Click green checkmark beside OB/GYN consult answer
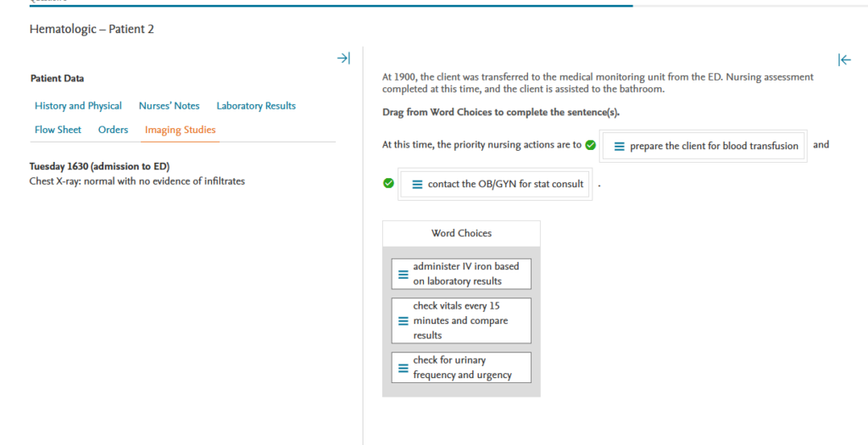Screen dimensions: 868x445 pos(388,183)
